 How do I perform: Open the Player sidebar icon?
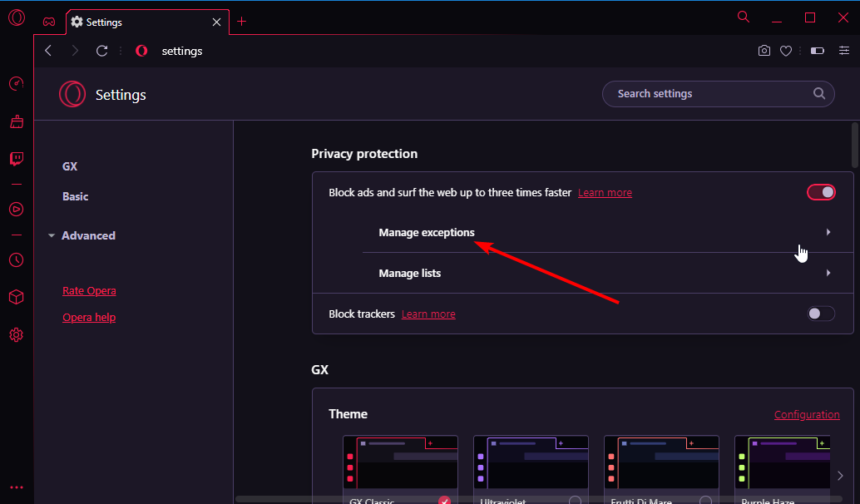pyautogui.click(x=17, y=209)
